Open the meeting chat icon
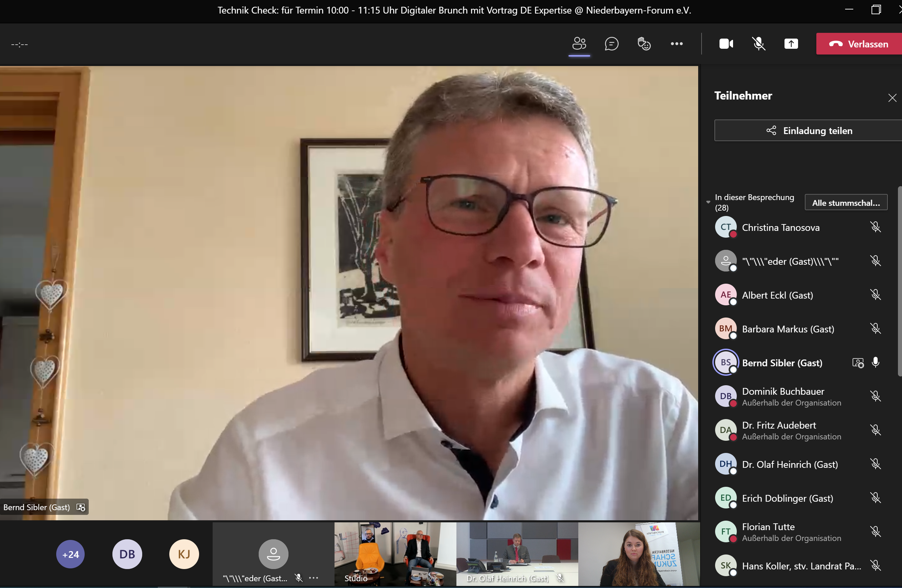This screenshot has height=588, width=902. (x=611, y=44)
